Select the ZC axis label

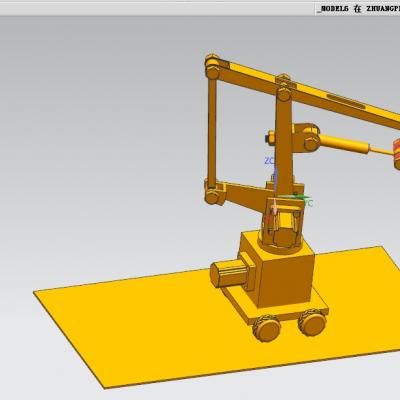click(269, 161)
